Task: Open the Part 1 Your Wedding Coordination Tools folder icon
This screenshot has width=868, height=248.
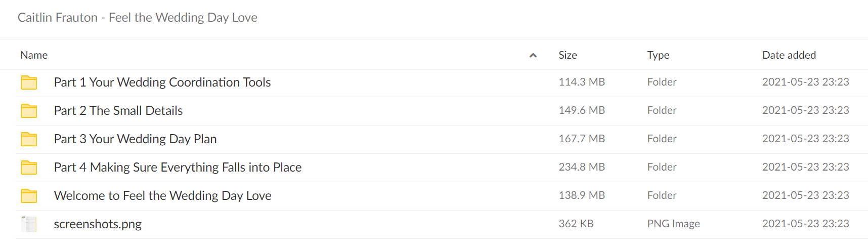Action: tap(29, 82)
